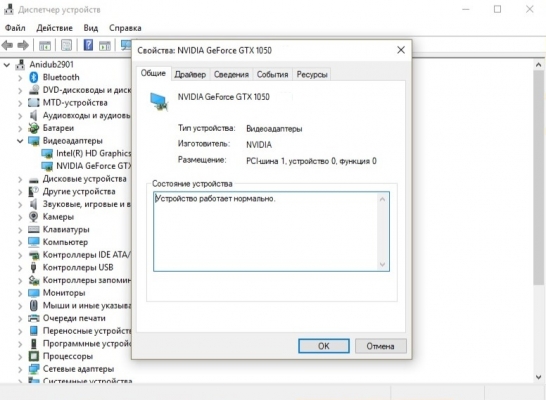
Task: Expand the Контроллеры USB category
Action: [x=20, y=268]
